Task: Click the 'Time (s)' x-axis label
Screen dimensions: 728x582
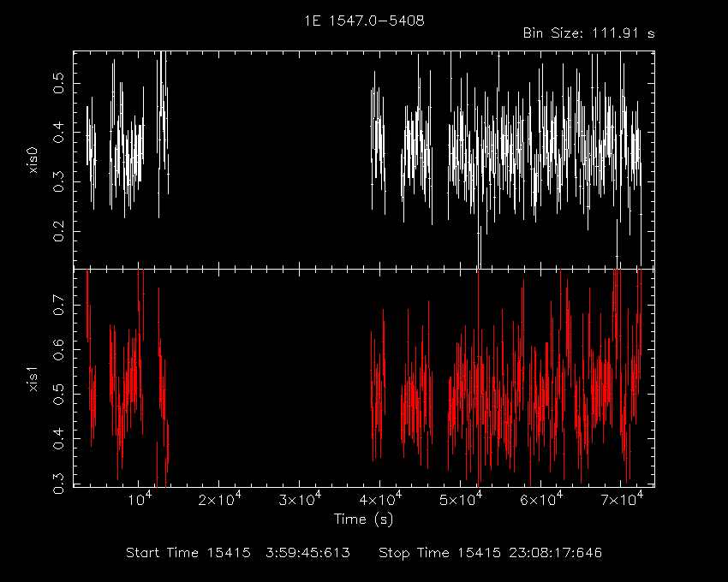Action: click(x=363, y=519)
